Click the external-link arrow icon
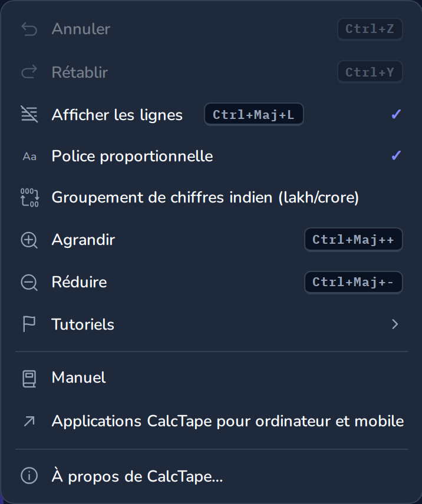The image size is (422, 504). (x=29, y=421)
